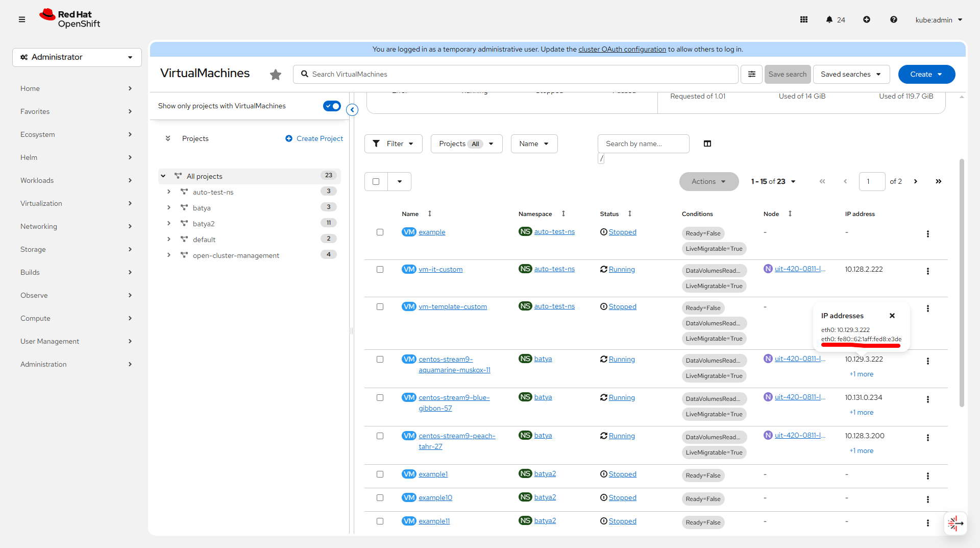Image resolution: width=980 pixels, height=548 pixels.
Task: Open the application launcher grid icon
Action: (x=803, y=20)
